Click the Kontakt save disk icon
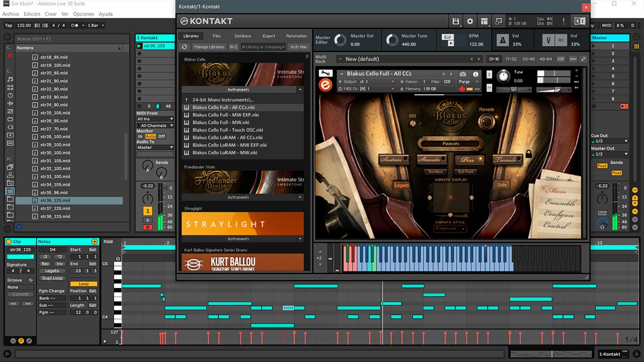The height and width of the screenshot is (362, 644). [456, 21]
